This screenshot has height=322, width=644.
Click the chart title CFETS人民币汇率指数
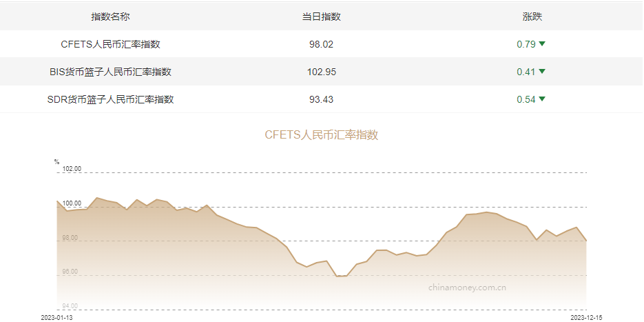pos(322,135)
